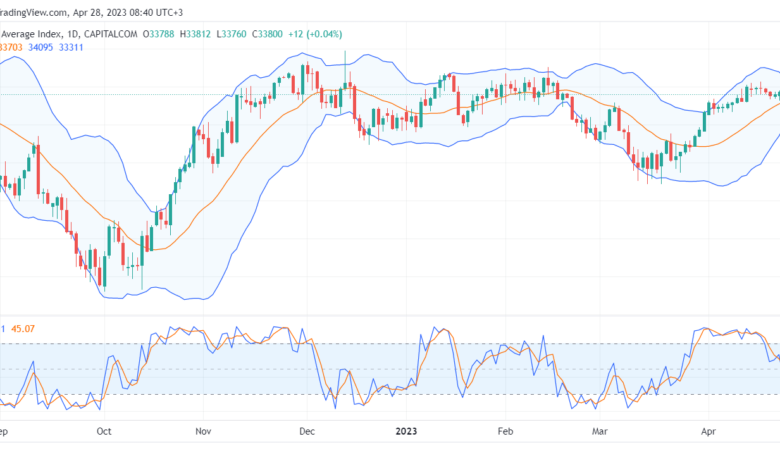Click the Apr label on the time axis
This screenshot has width=780, height=470.
coord(708,431)
